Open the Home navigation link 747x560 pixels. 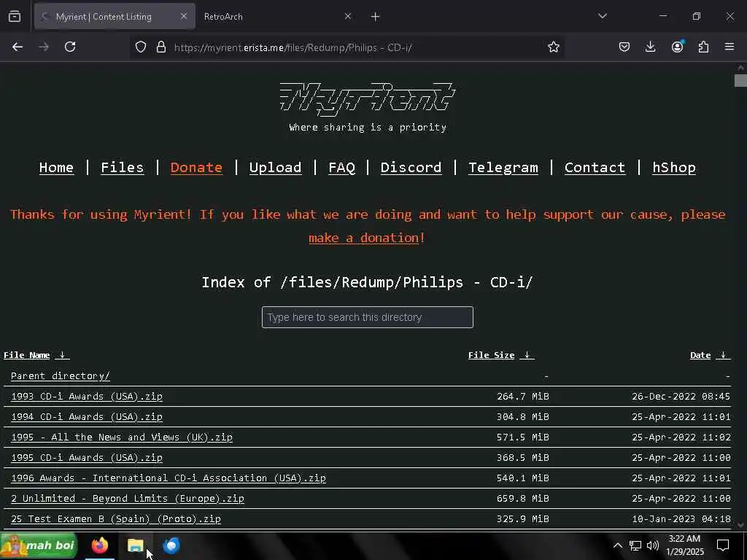point(56,168)
